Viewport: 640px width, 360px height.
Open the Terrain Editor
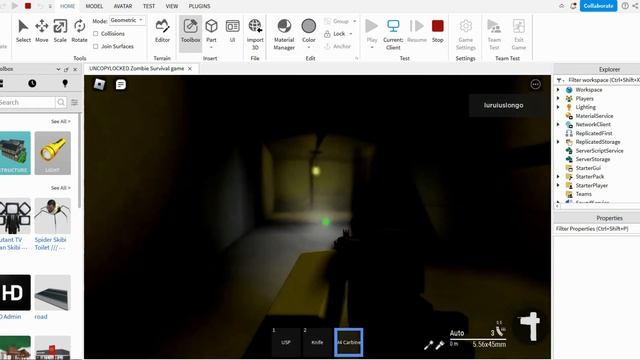pyautogui.click(x=162, y=31)
